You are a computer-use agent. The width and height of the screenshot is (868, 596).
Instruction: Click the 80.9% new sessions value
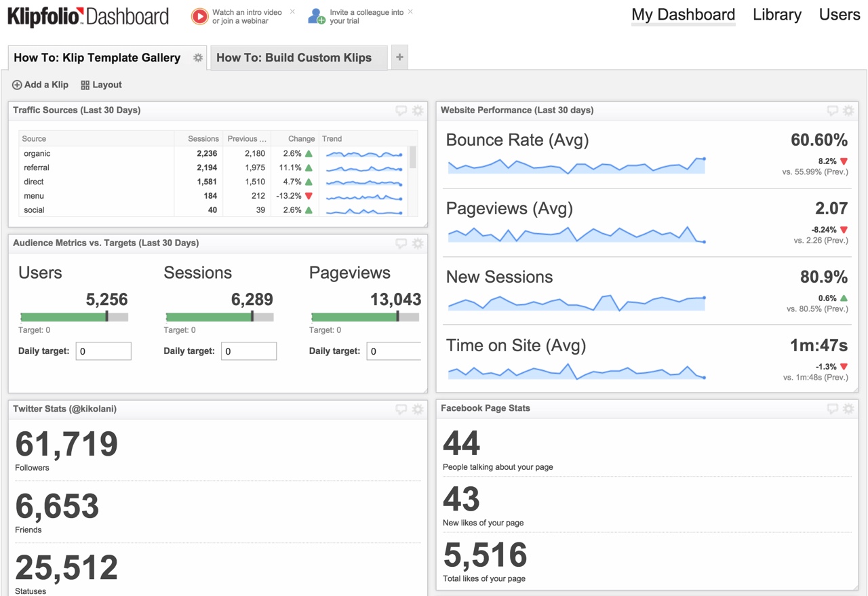pos(823,277)
